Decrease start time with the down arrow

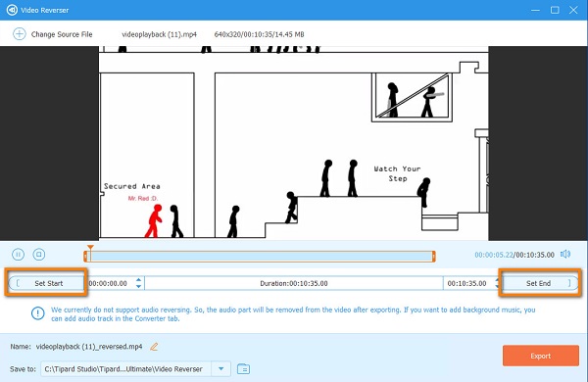pos(139,286)
